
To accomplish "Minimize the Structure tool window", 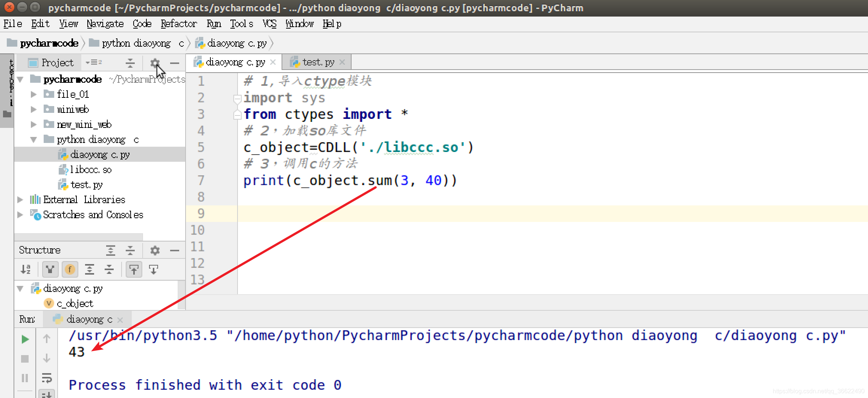I will pos(174,250).
